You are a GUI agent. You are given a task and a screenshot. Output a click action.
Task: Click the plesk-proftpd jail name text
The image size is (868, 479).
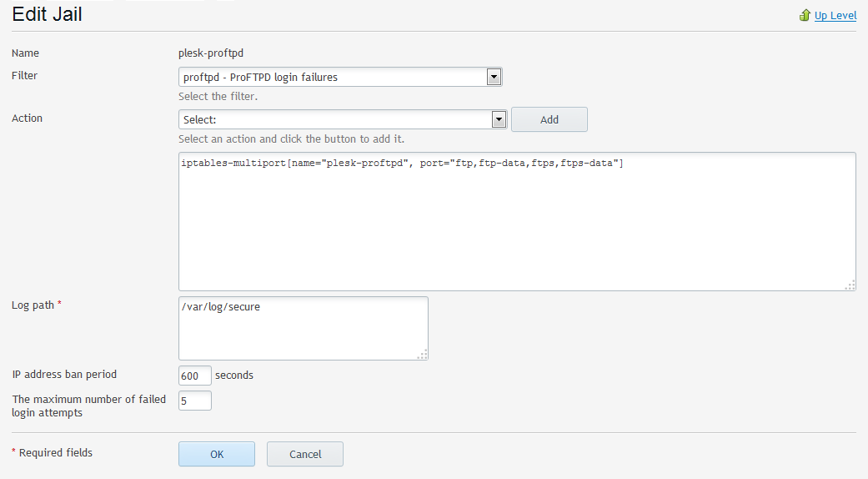pos(210,53)
